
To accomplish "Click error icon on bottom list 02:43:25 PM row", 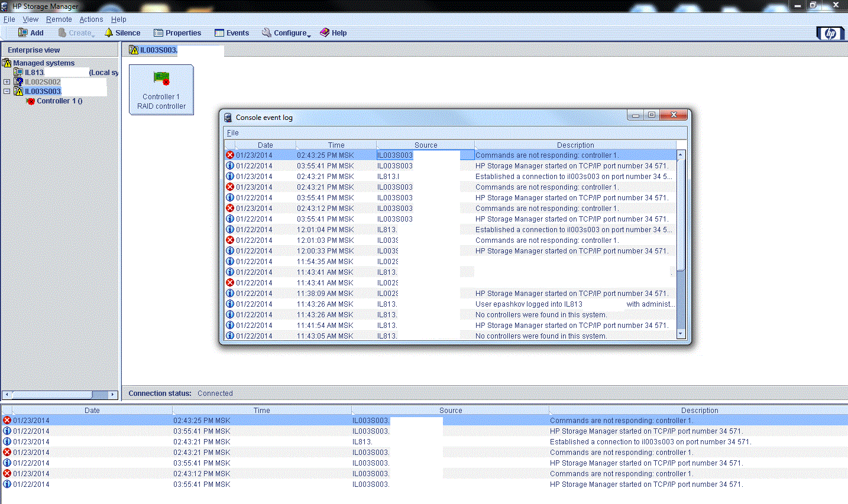I will pyautogui.click(x=7, y=420).
